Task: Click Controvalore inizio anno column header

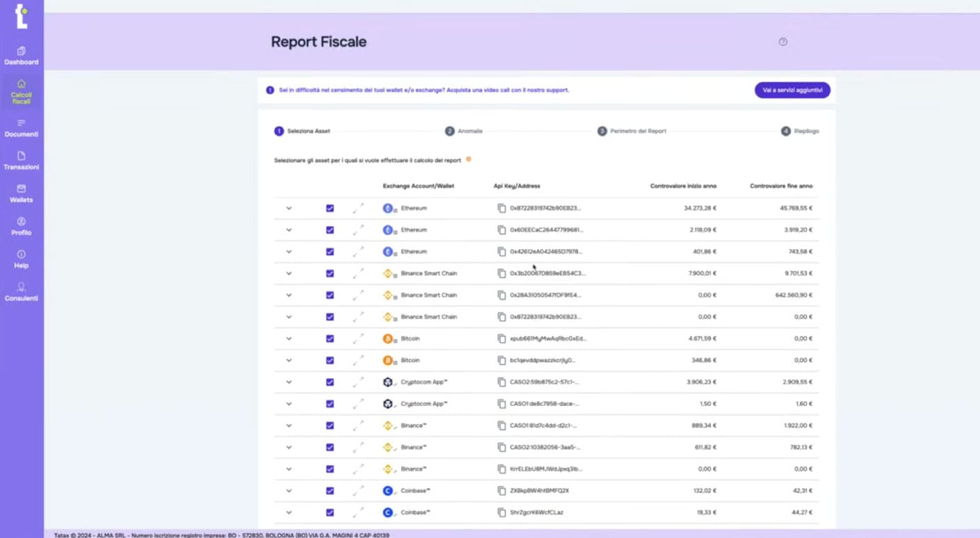Action: click(683, 186)
